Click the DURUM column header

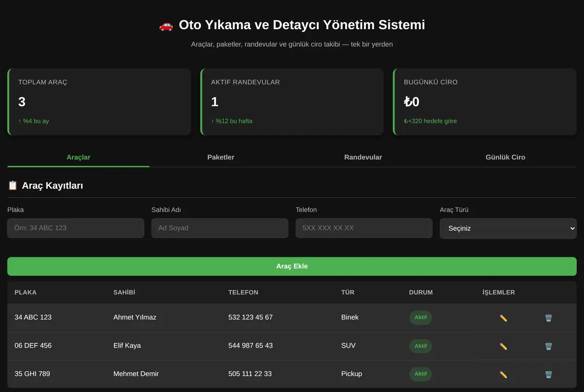tap(421, 292)
